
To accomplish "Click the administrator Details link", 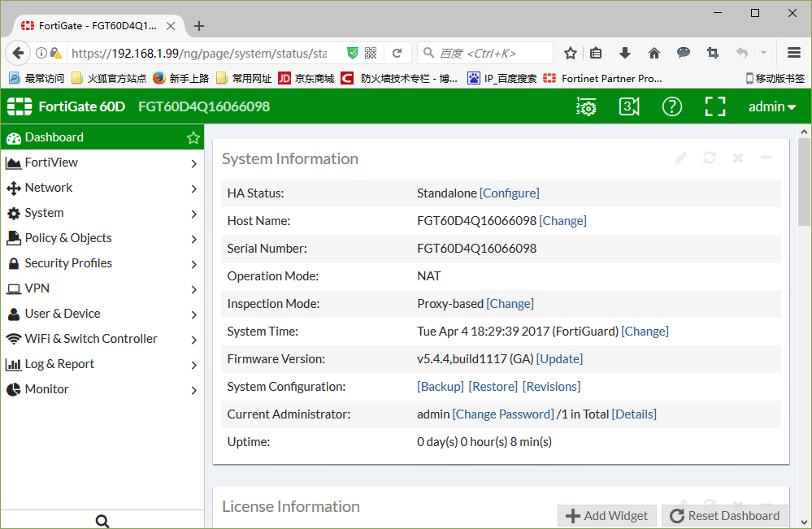I will (634, 414).
